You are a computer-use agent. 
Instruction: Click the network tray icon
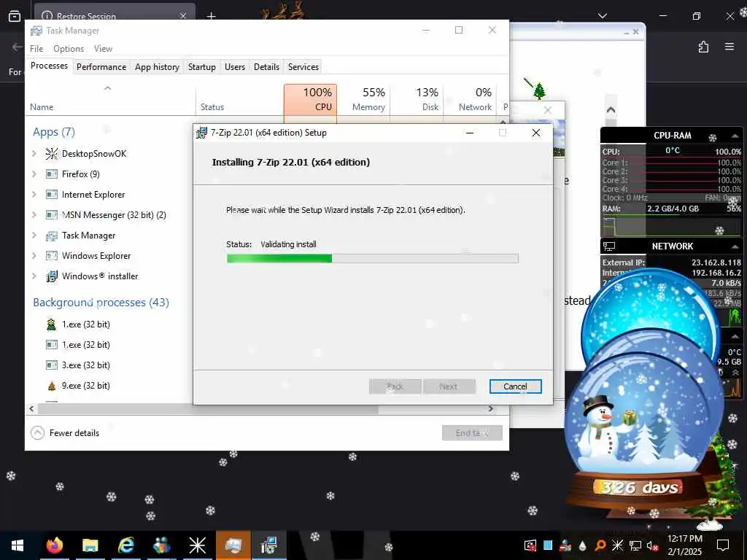coord(635,545)
